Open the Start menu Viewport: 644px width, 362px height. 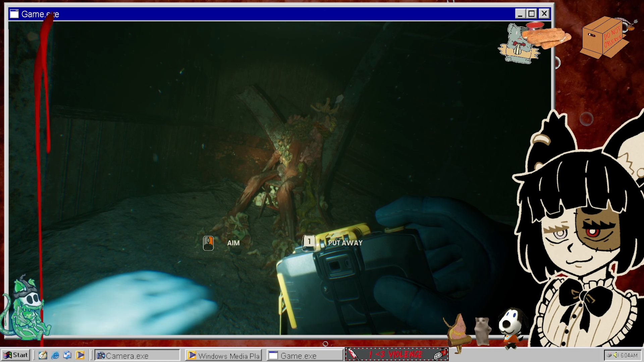click(x=16, y=355)
